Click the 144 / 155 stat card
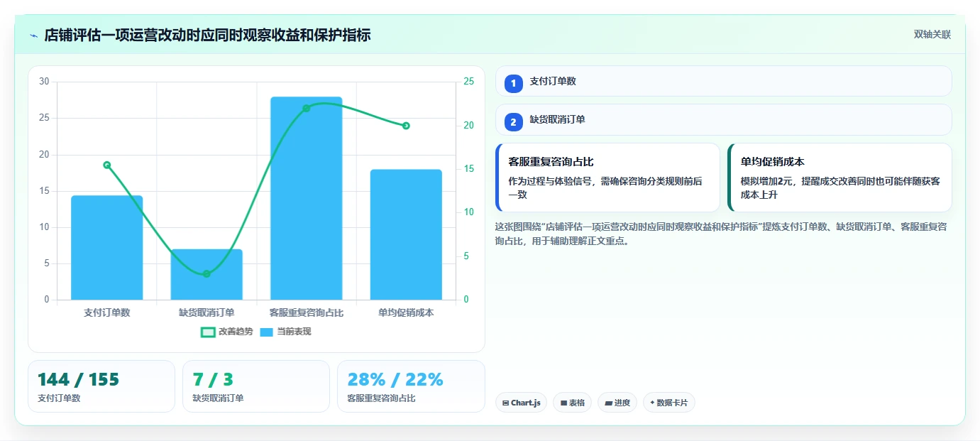Viewport: 980px width, 441px height. 101,386
